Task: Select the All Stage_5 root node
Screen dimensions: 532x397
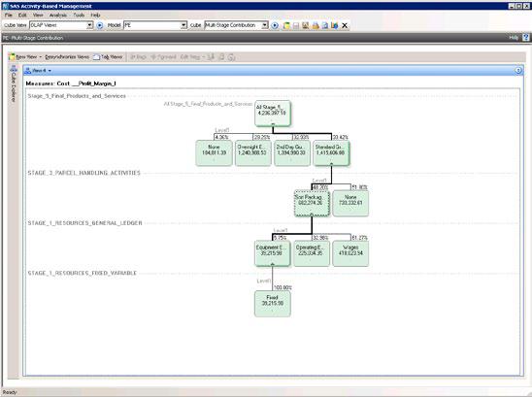Action: 273,114
